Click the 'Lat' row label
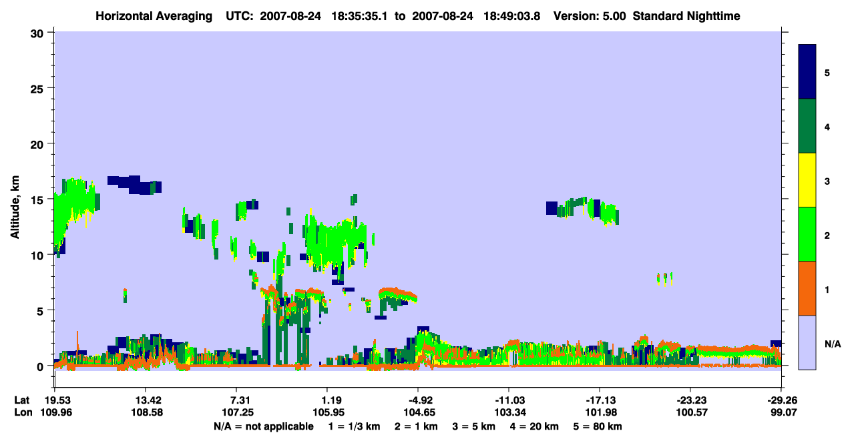The image size is (868, 445). (x=22, y=400)
